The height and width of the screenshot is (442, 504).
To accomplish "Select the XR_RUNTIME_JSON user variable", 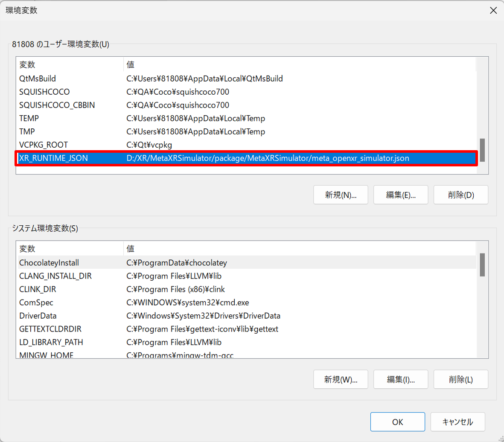I will tap(53, 158).
